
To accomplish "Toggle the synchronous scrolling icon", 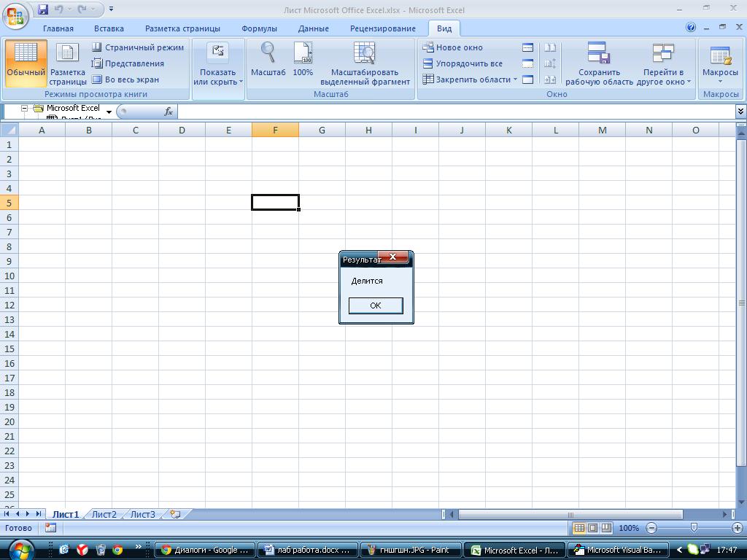I will click(x=550, y=63).
